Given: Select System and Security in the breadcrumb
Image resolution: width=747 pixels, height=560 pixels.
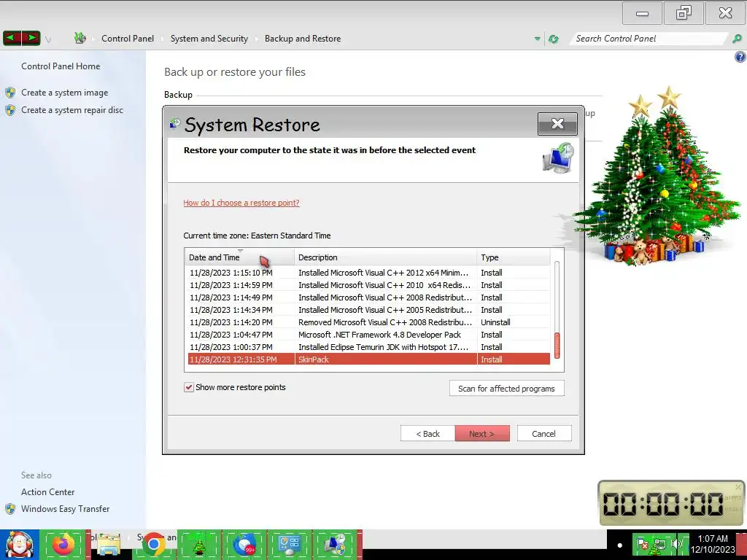Looking at the screenshot, I should 209,39.
